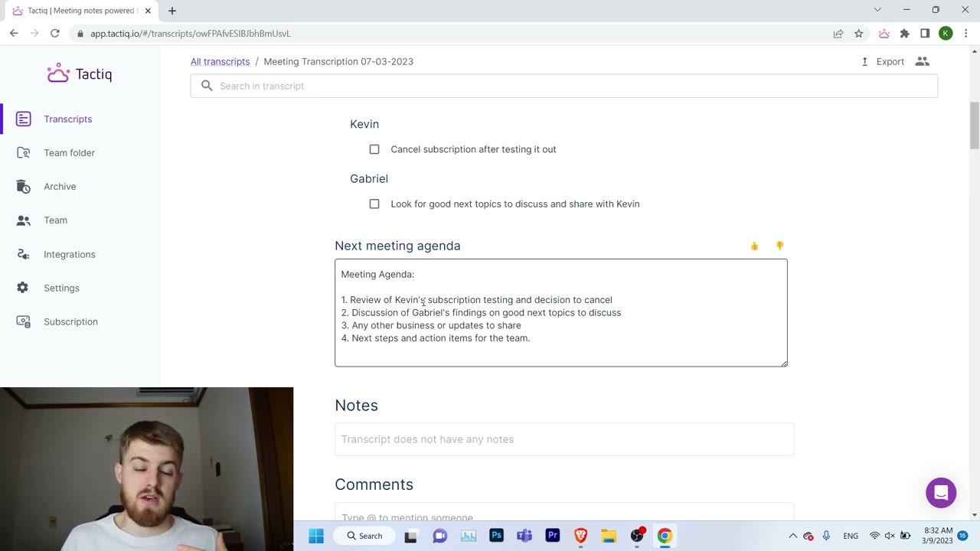Open a new browser tab
Image resolution: width=980 pixels, height=551 pixels.
click(171, 11)
